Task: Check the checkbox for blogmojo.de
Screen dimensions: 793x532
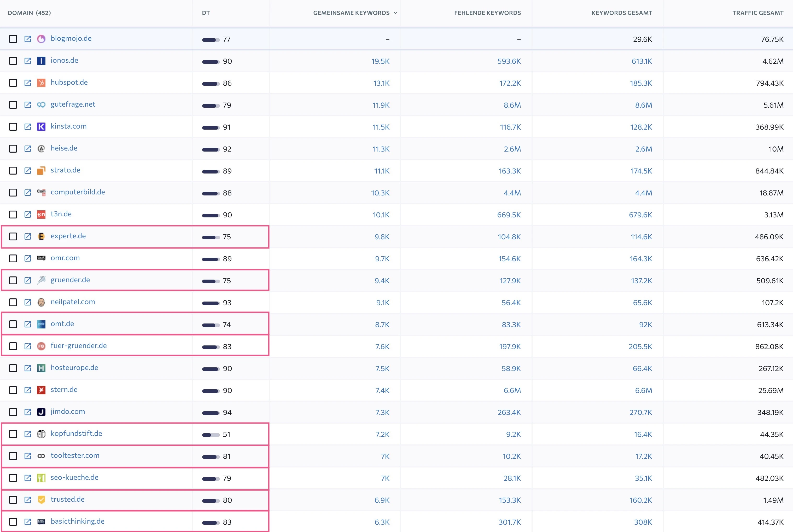Action: coord(13,39)
